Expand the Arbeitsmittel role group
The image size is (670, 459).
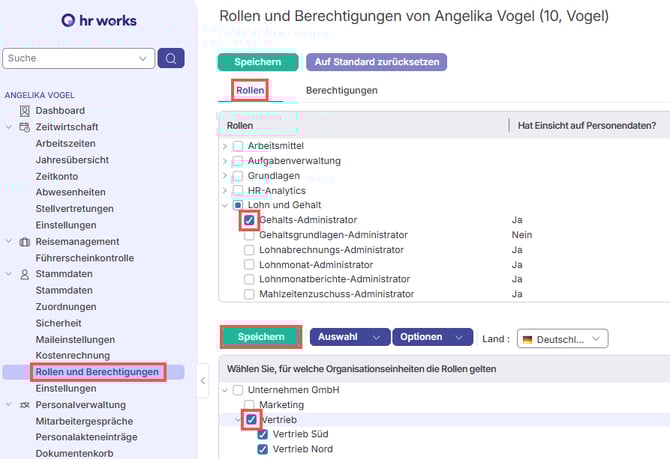tap(225, 146)
